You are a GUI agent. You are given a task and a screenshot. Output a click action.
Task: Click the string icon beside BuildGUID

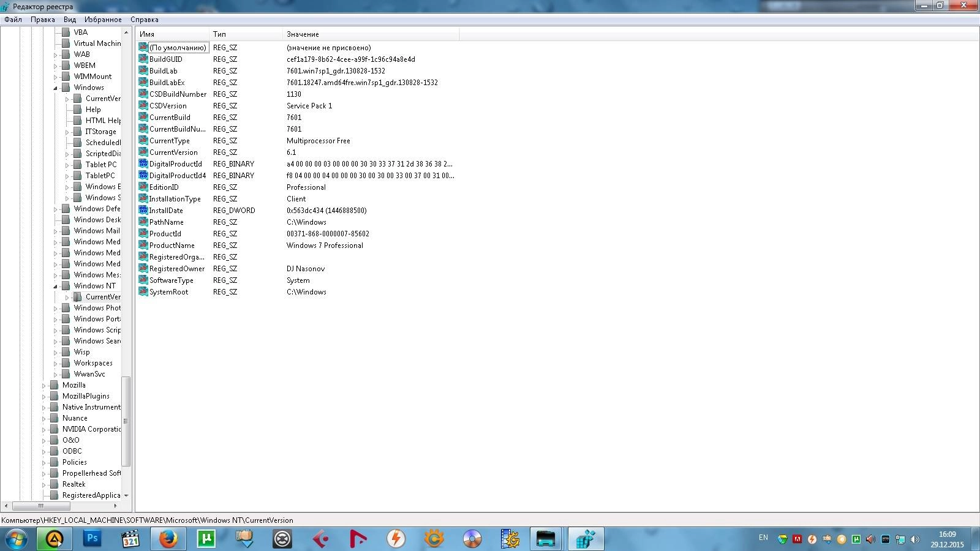143,59
